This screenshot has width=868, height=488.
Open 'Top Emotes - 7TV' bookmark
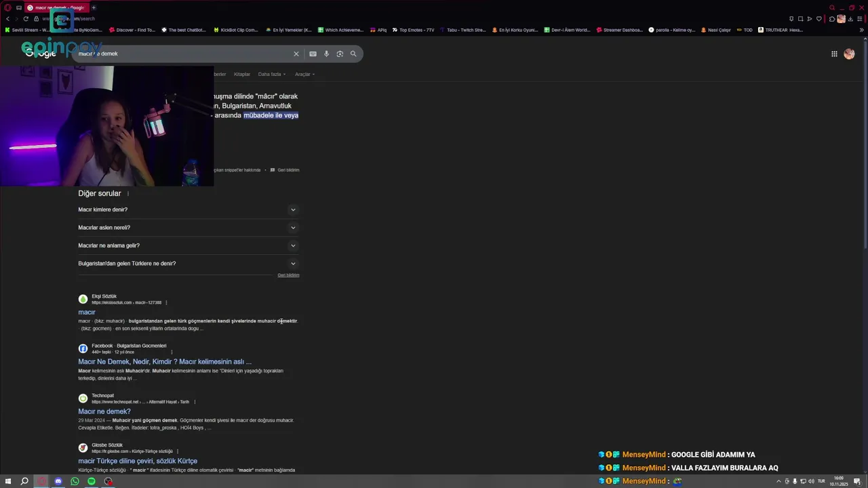[x=412, y=30]
